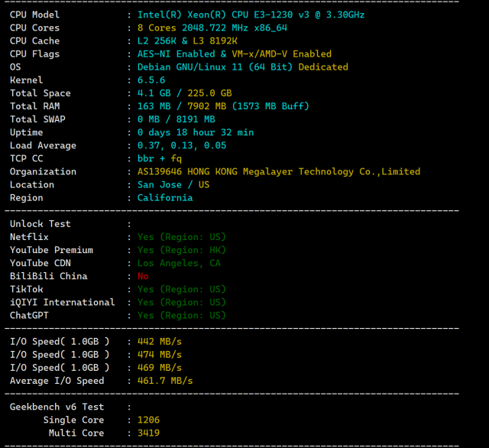Click the Netflix result Yes (Region: US)

(x=182, y=237)
